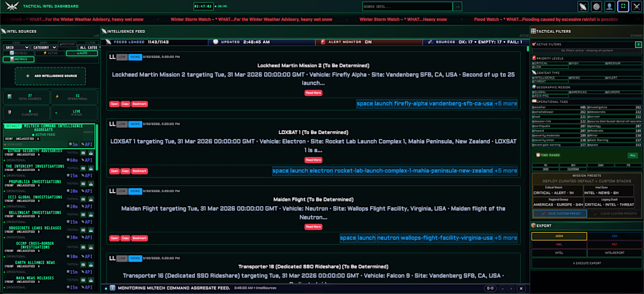Expand +5 more tags on Lockheed Martin item
Viewport: 644px width, 294px height.
click(506, 104)
